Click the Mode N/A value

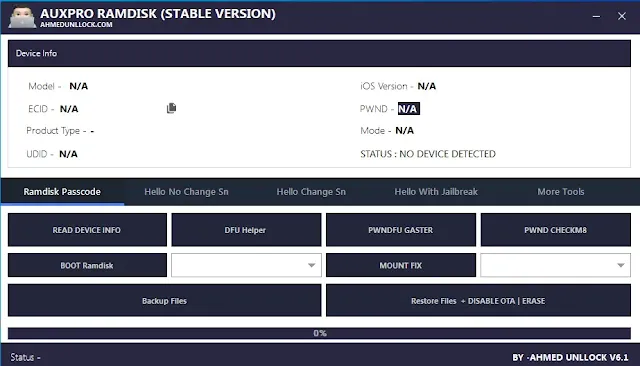tap(404, 131)
